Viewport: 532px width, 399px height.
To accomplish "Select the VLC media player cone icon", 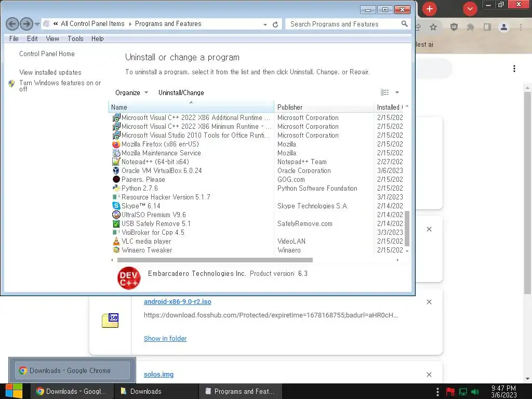I will tap(116, 241).
